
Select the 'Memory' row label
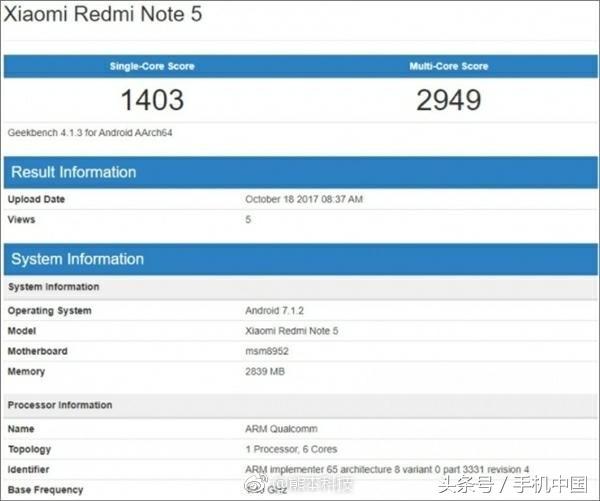26,372
